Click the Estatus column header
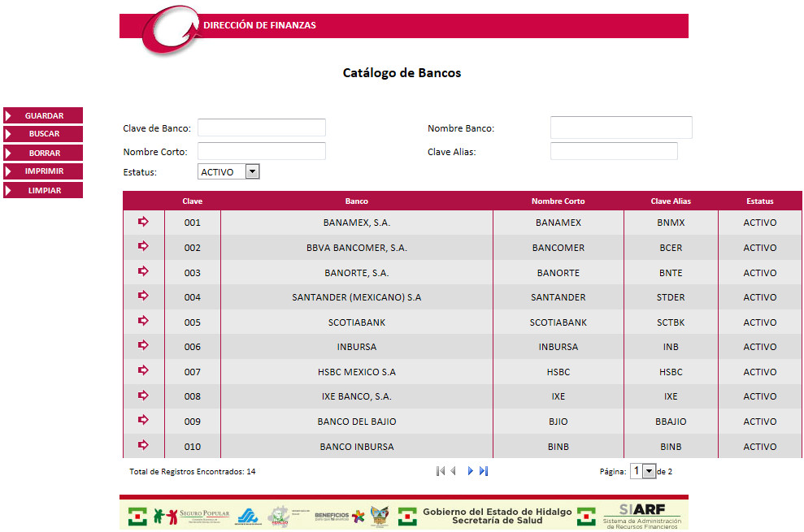This screenshot has width=804, height=532. point(760,201)
